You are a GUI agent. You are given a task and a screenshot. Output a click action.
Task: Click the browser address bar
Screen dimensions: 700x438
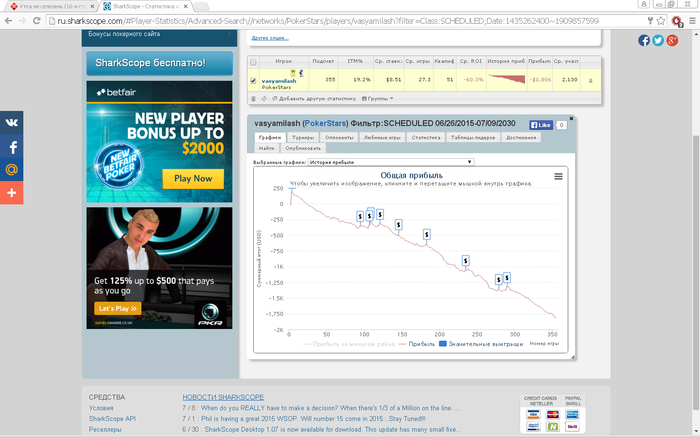click(348, 21)
